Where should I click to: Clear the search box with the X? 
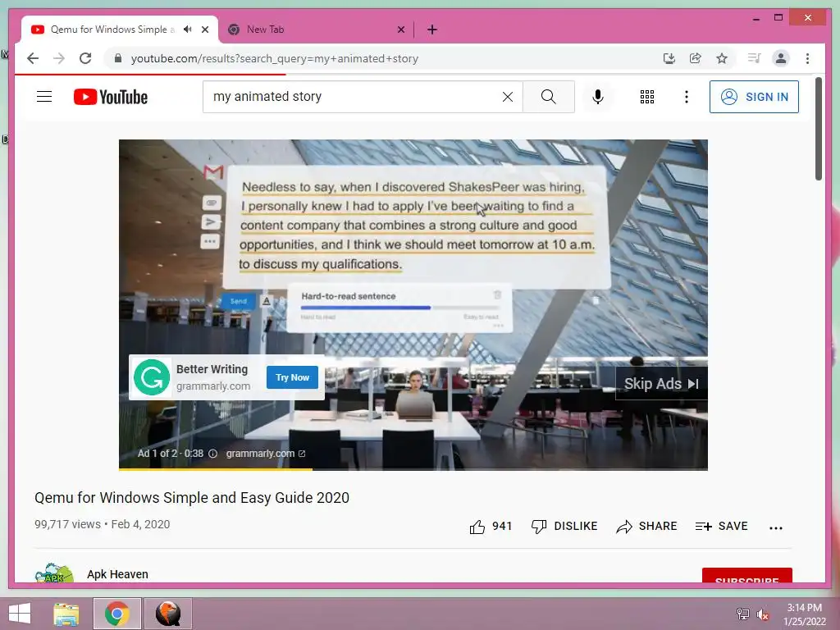pos(507,97)
